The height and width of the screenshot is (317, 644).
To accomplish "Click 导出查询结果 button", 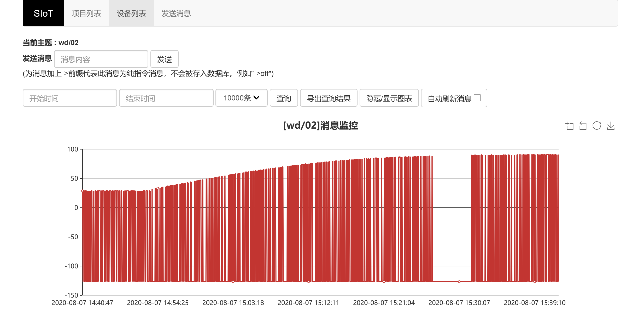I will [x=329, y=98].
